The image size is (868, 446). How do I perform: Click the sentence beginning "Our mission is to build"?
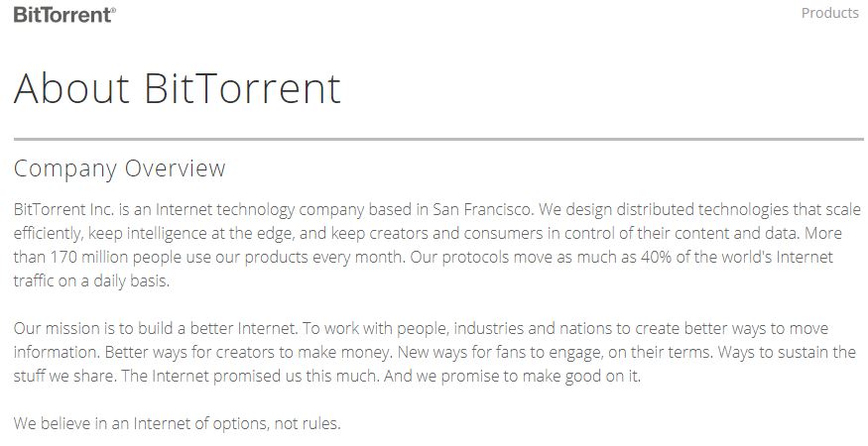click(x=156, y=329)
